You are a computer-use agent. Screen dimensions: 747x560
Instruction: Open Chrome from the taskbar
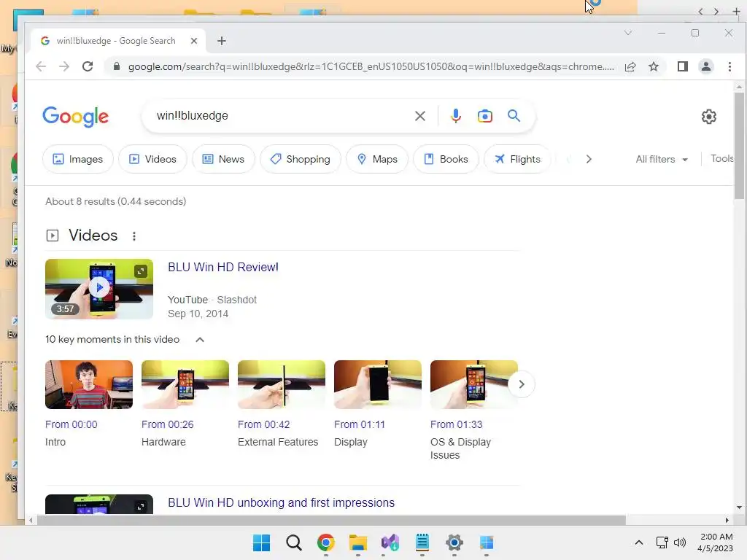tap(326, 542)
